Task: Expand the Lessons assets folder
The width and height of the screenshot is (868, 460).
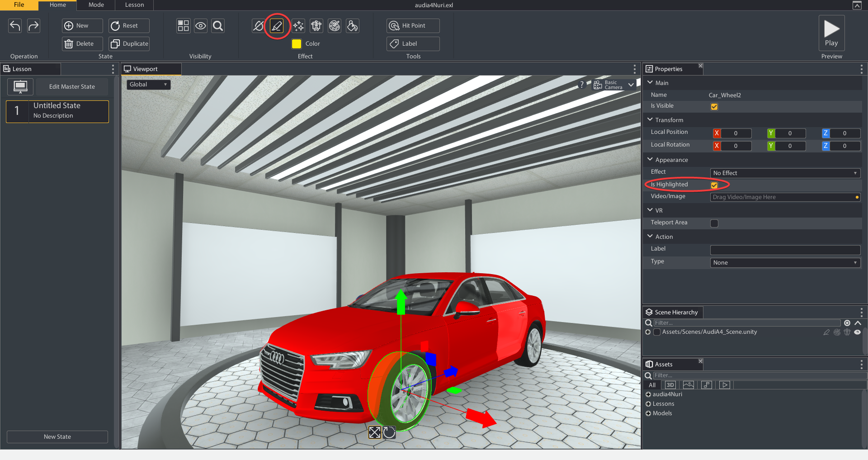Action: pyautogui.click(x=648, y=404)
